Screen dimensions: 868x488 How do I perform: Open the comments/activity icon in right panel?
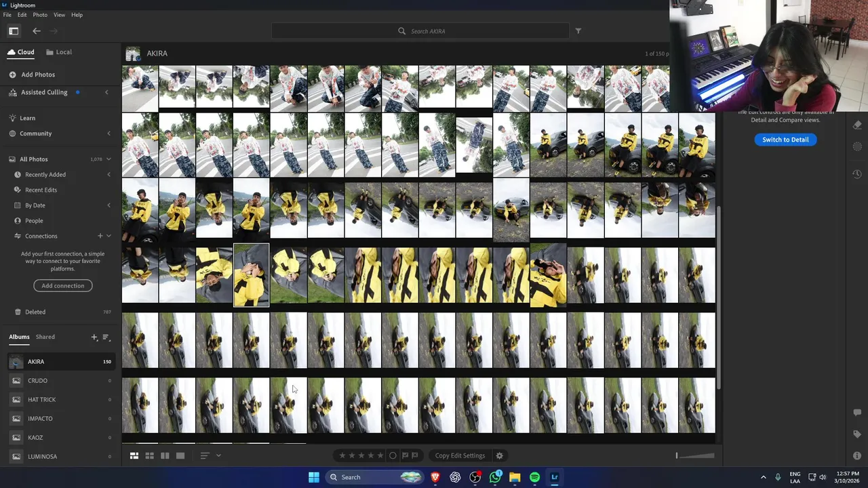point(857,412)
